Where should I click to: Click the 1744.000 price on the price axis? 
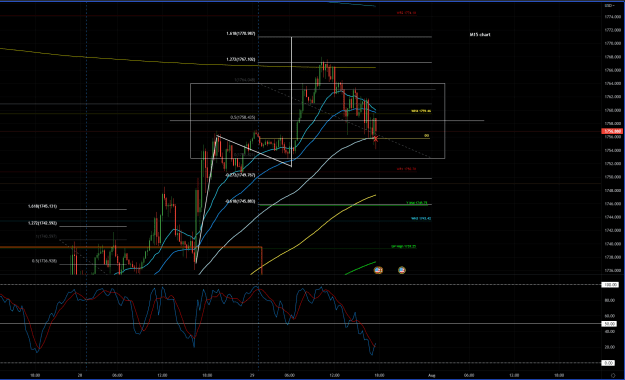[x=613, y=217]
